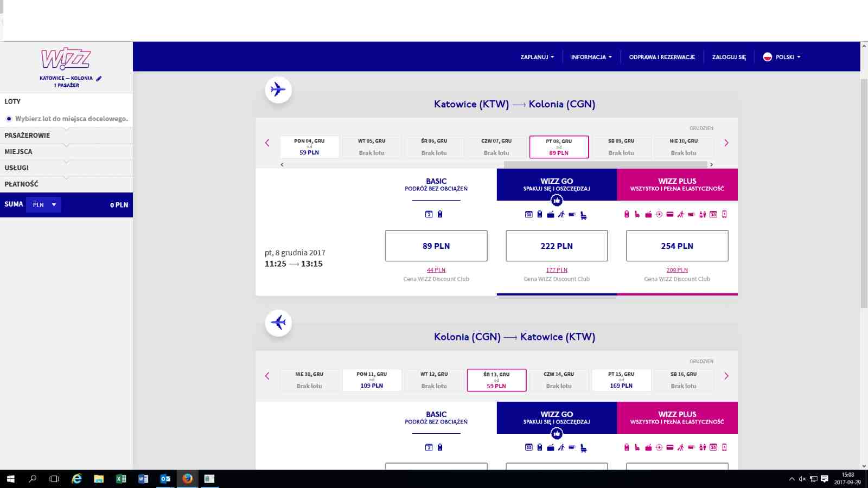Click the mobile phone icon in outbound WIZZ PLUS
868x488 pixels.
[x=724, y=214]
